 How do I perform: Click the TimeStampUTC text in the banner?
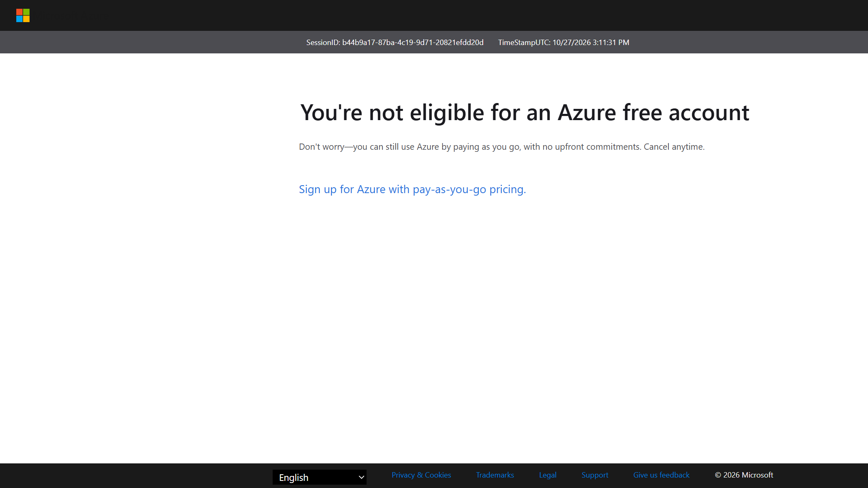click(564, 43)
